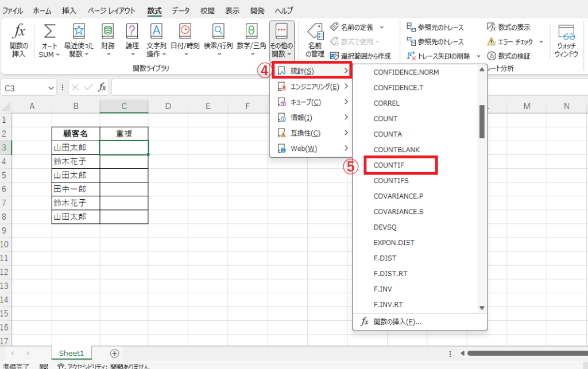This screenshot has width=588, height=369.
Task: Click the formula bar cancel X icon
Action: [x=75, y=88]
